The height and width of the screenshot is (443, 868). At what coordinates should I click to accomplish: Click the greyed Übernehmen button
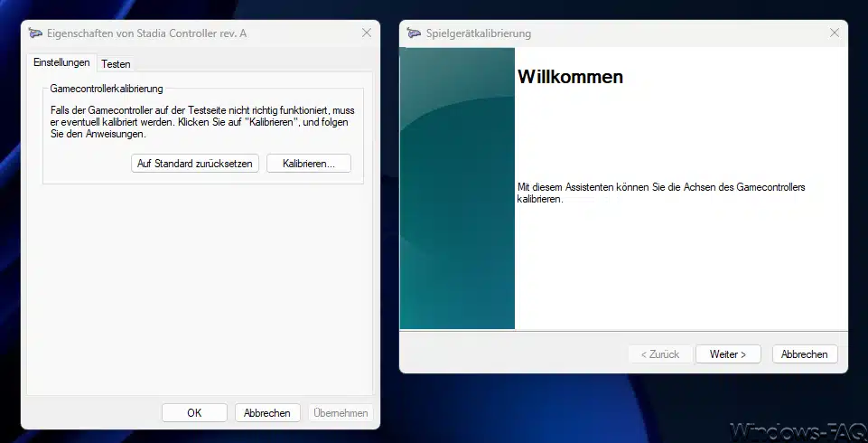click(x=341, y=412)
